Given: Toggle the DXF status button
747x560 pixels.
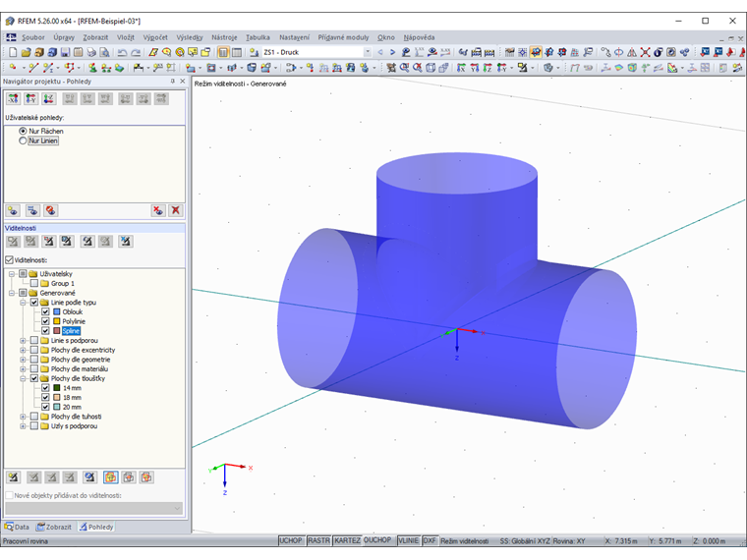Looking at the screenshot, I should click(430, 541).
